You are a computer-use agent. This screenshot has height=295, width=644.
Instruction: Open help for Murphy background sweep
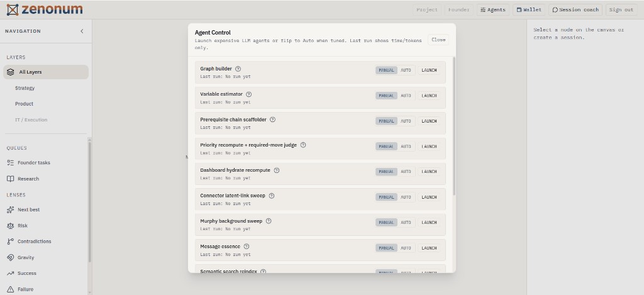click(269, 221)
